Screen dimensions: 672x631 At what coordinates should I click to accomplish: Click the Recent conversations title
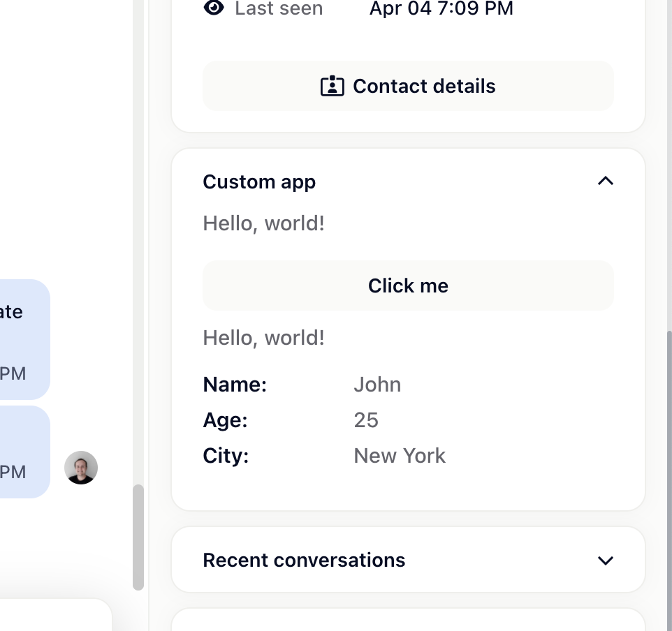pos(304,561)
